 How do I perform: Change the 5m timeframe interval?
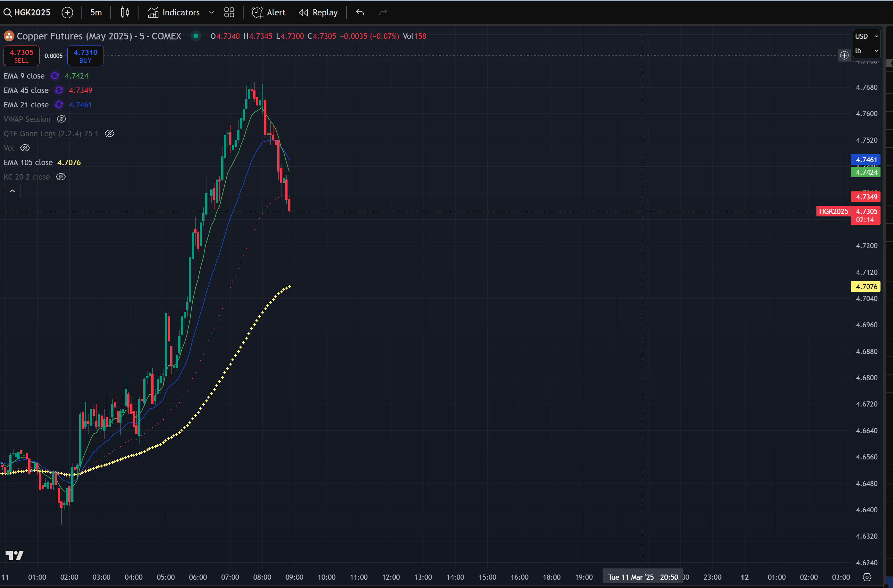click(x=96, y=13)
